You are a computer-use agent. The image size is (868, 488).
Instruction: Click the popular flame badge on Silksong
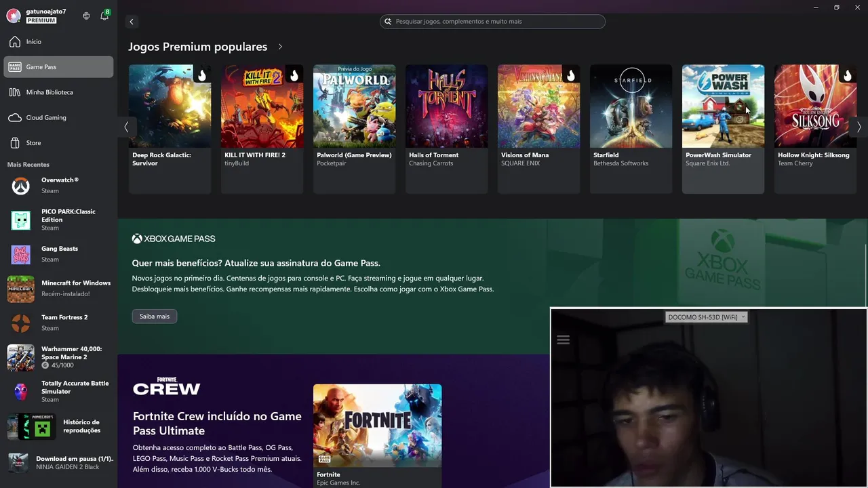[847, 75]
